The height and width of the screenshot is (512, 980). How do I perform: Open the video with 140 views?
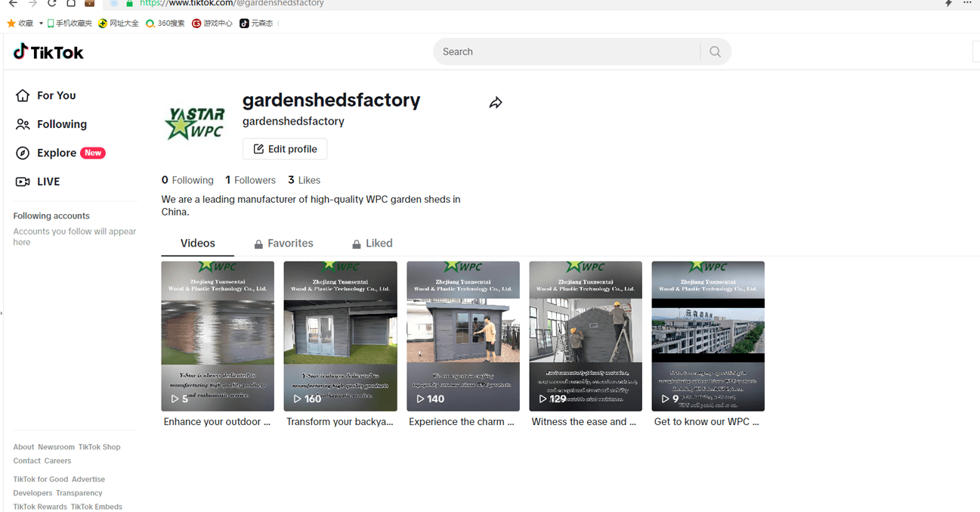463,337
